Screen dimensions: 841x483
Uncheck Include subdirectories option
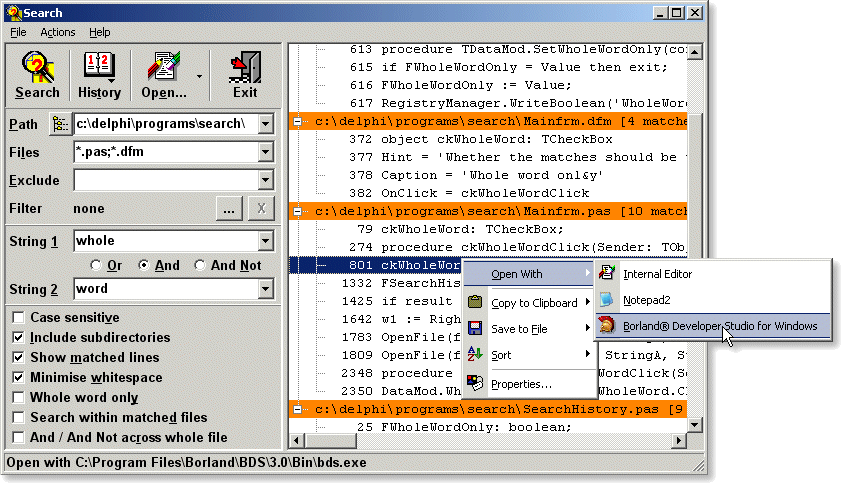tap(18, 338)
